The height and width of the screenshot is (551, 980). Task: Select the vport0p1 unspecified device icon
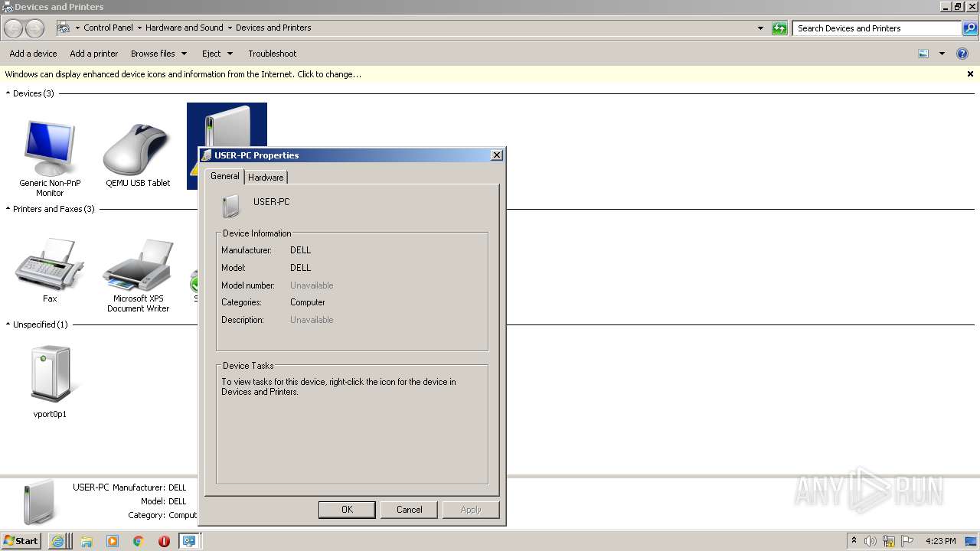[x=50, y=374]
